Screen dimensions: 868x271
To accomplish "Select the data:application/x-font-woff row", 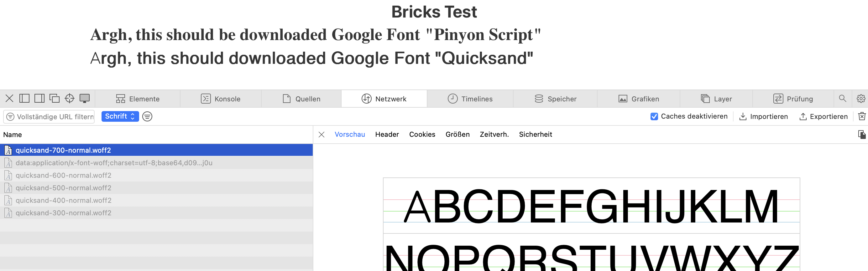I will coord(156,163).
